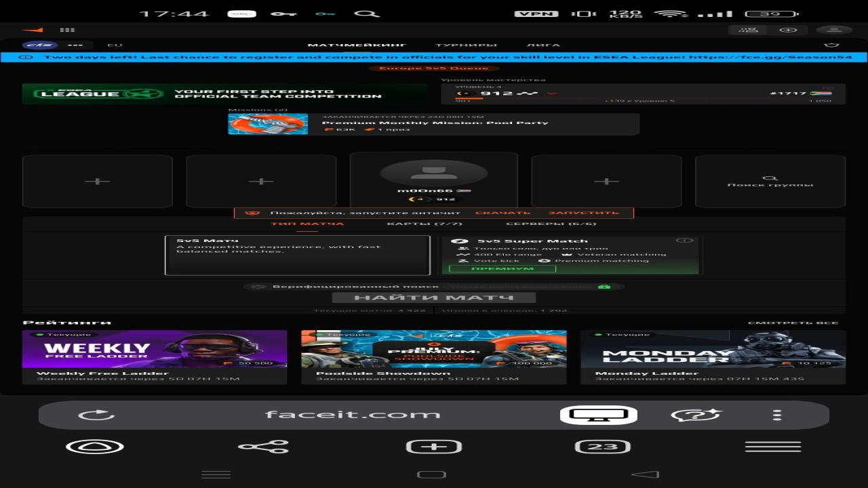Add player in first empty party slot
Viewport: 868px width, 488px height.
(x=98, y=181)
